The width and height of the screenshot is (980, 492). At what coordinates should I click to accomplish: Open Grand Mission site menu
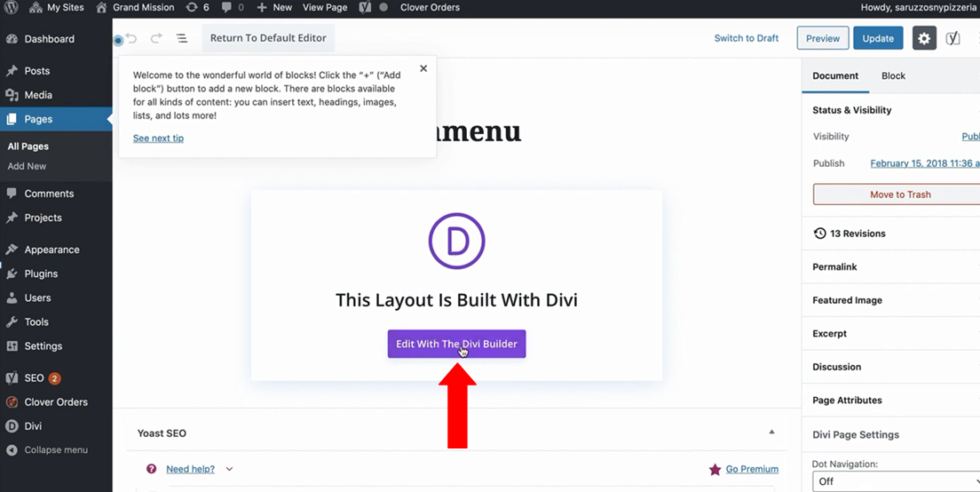point(136,7)
